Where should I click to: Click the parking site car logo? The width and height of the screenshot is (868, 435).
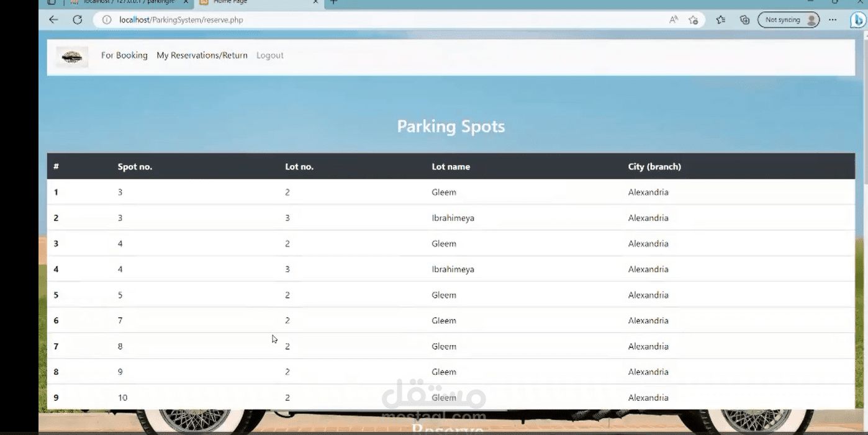(x=72, y=57)
